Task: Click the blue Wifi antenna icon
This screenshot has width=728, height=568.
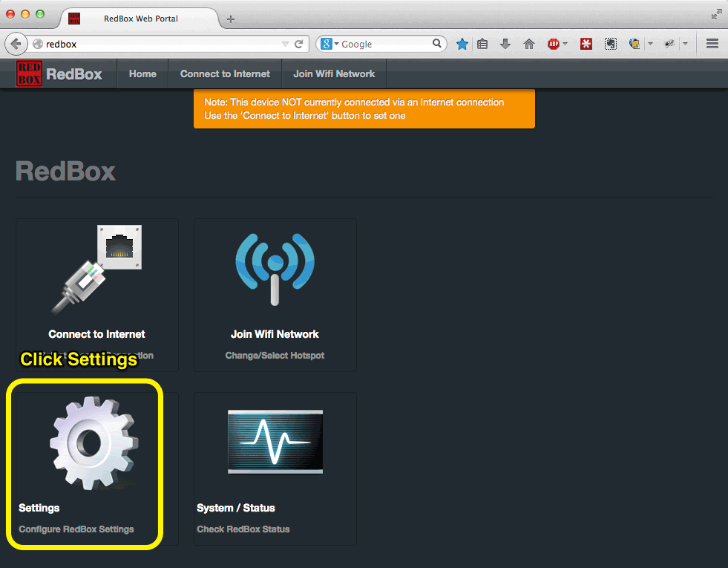Action: [x=275, y=270]
